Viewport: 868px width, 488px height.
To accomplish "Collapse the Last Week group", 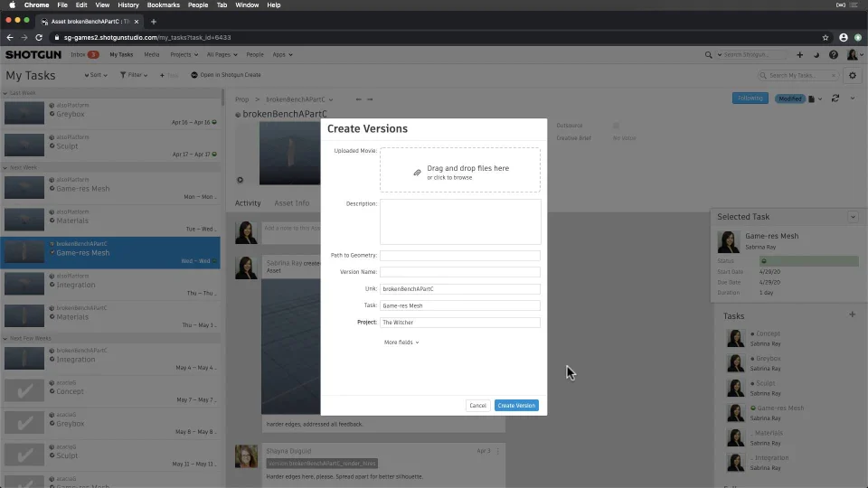I will point(5,93).
